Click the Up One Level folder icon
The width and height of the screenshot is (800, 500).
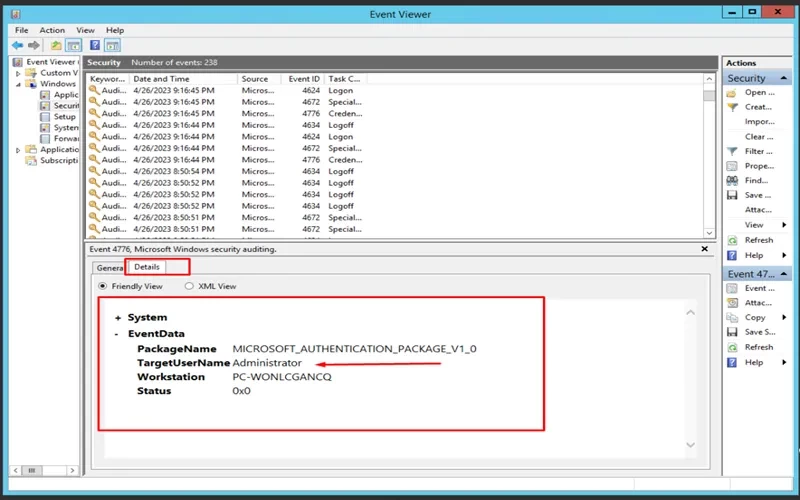click(x=56, y=45)
